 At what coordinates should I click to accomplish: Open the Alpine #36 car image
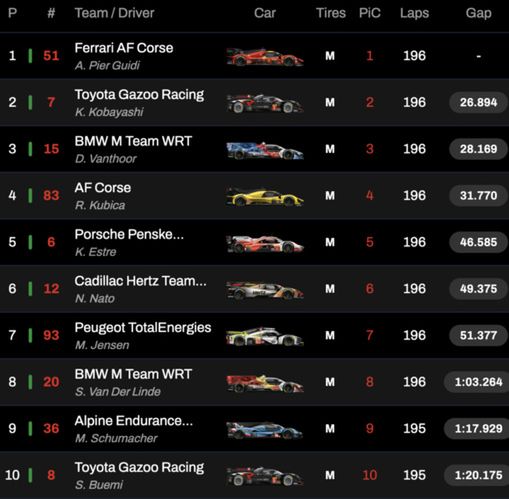click(265, 430)
